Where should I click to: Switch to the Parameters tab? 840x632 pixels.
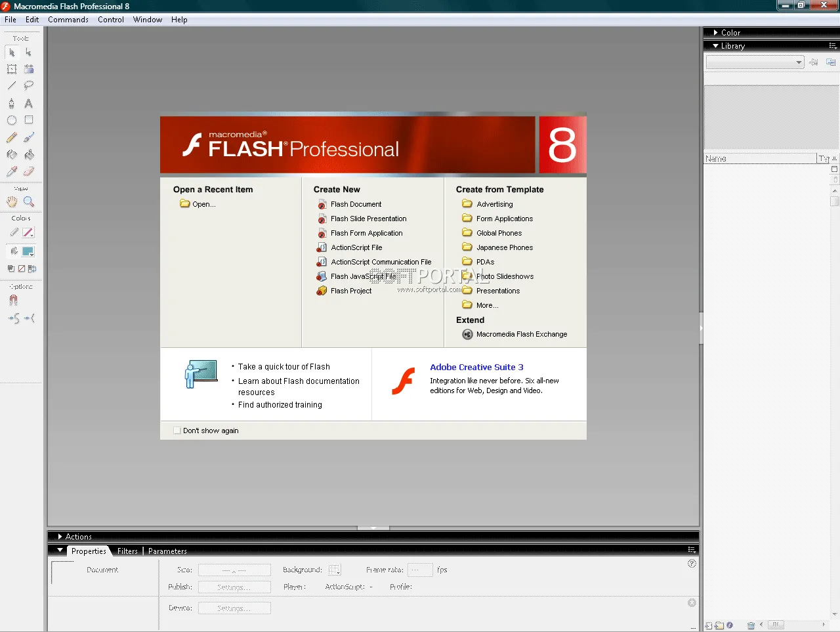point(167,551)
